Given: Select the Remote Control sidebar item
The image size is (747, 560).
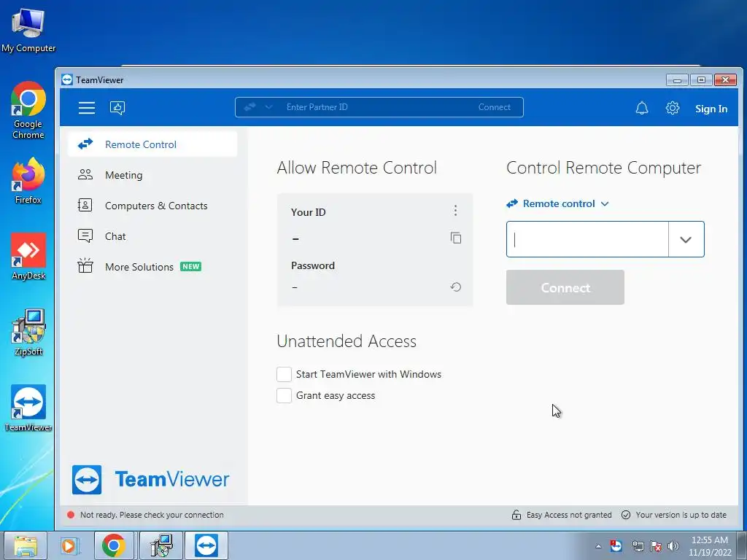Looking at the screenshot, I should [152, 144].
